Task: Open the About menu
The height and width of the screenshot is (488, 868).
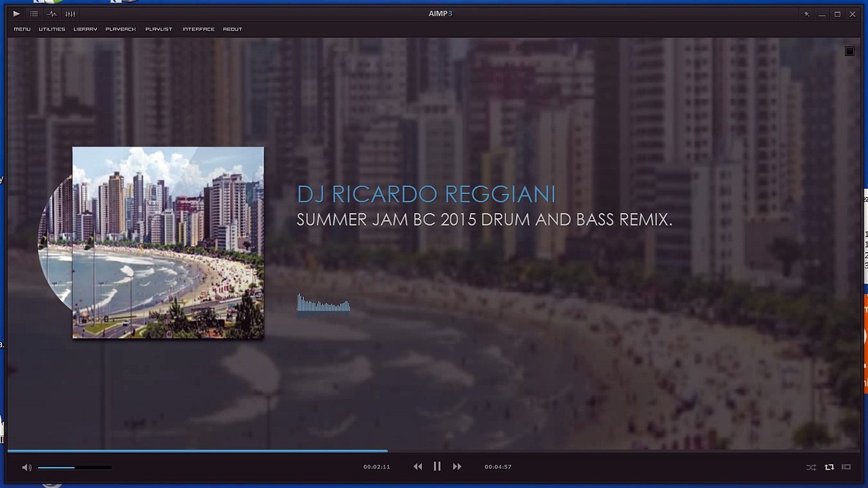Action: pos(233,29)
